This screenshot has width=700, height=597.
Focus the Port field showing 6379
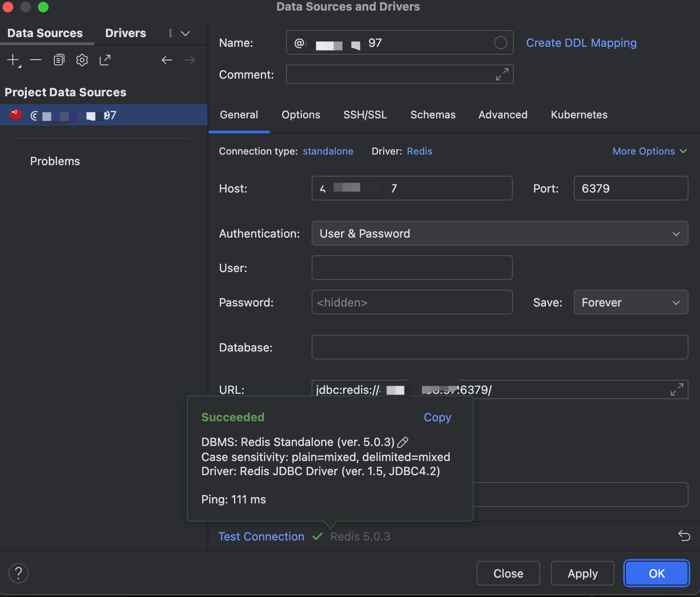tap(631, 188)
